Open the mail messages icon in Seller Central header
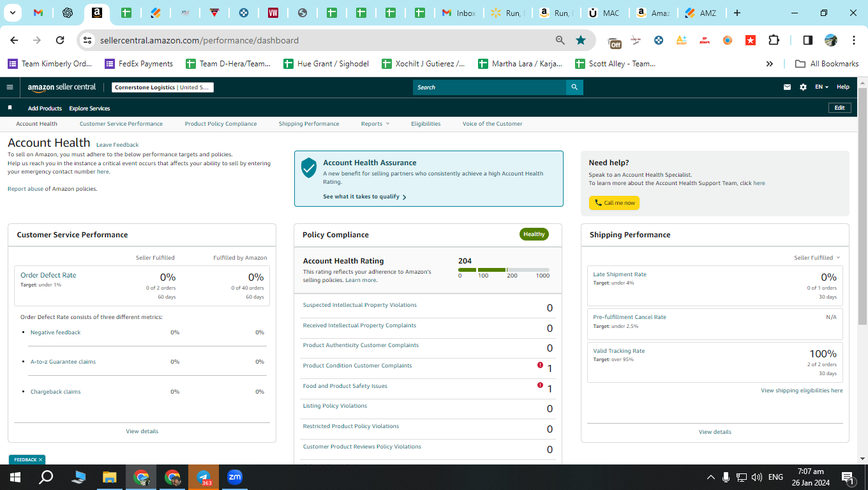This screenshot has height=490, width=868. 788,87
